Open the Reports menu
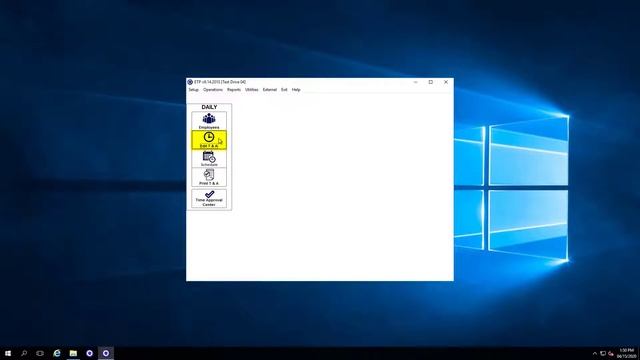640x360 pixels. 234,90
